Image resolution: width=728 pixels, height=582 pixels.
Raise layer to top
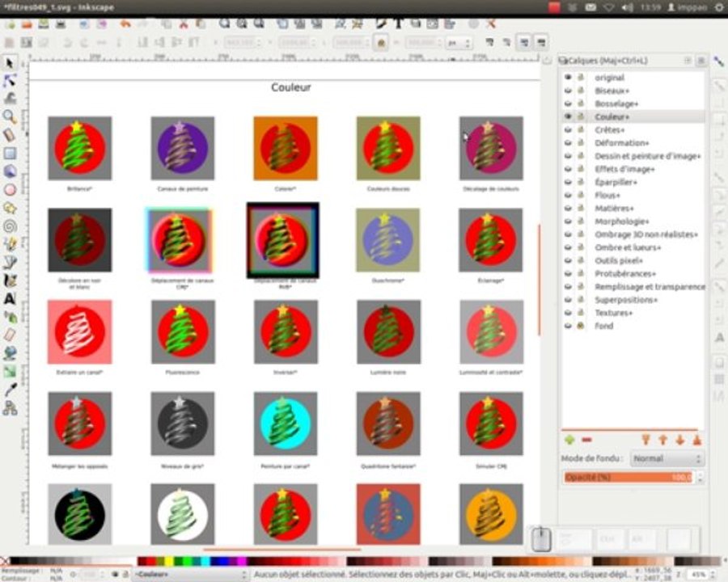(x=645, y=440)
